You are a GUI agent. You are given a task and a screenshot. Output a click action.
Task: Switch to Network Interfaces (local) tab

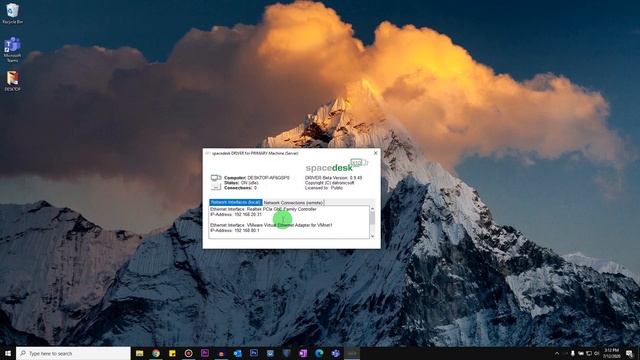236,202
